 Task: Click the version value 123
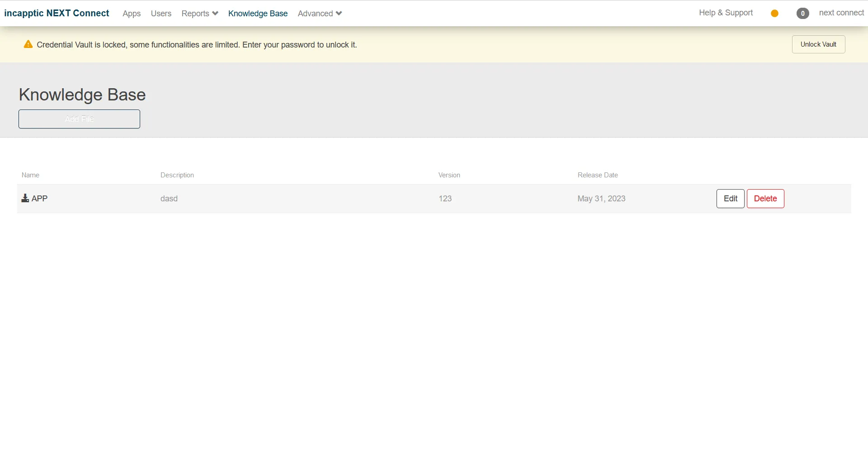point(445,199)
